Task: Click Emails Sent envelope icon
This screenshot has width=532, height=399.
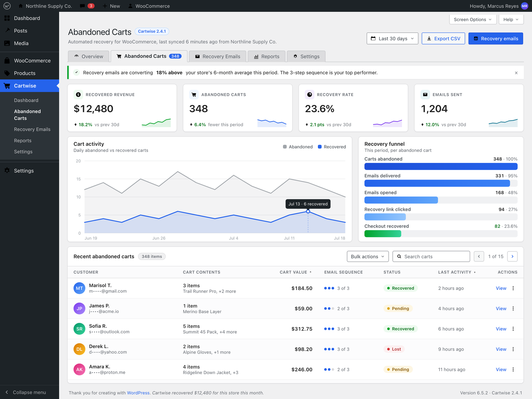Action: click(425, 94)
